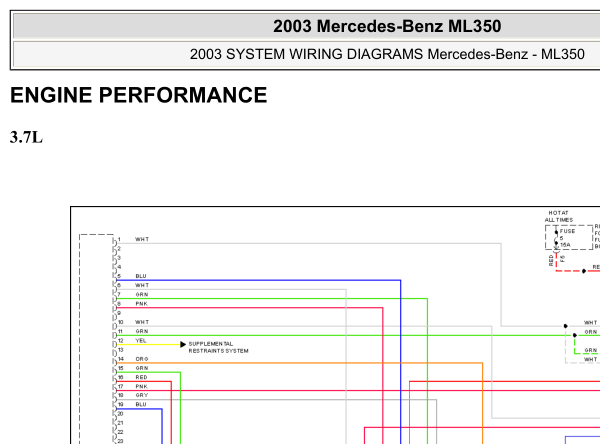The height and width of the screenshot is (444, 600).
Task: Click connector pin number 22
Action: (x=120, y=432)
